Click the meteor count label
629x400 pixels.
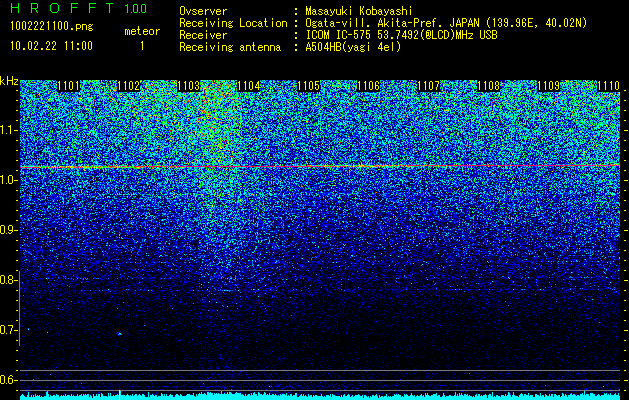(x=142, y=31)
